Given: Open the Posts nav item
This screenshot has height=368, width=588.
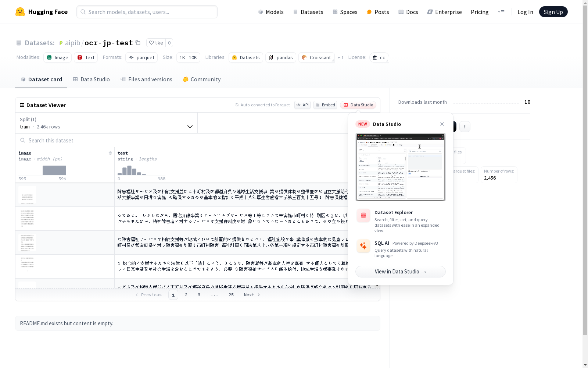Looking at the screenshot, I should (x=378, y=12).
